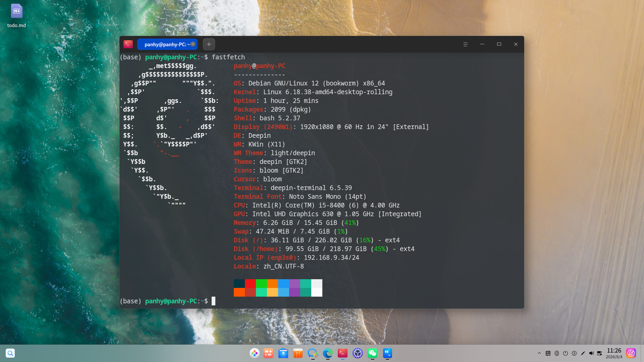
Task: Open the Control Center gear dock icon
Action: (x=358, y=353)
